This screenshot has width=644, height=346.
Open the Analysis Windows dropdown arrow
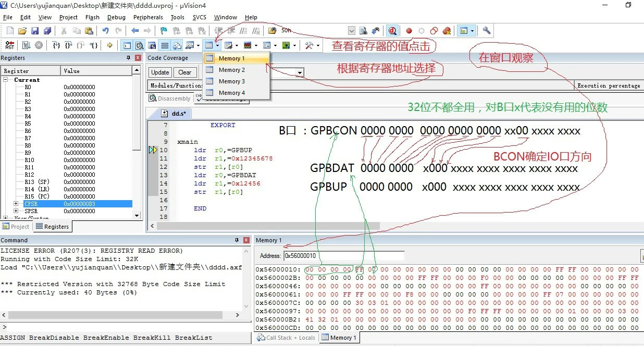click(255, 45)
